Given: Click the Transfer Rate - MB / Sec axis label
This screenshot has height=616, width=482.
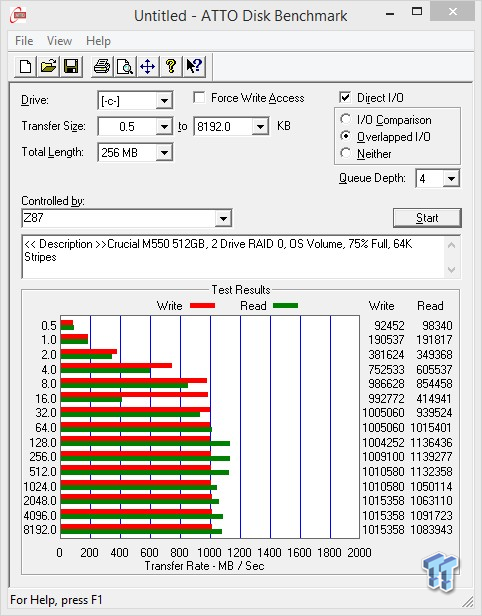Looking at the screenshot, I should point(204,566).
